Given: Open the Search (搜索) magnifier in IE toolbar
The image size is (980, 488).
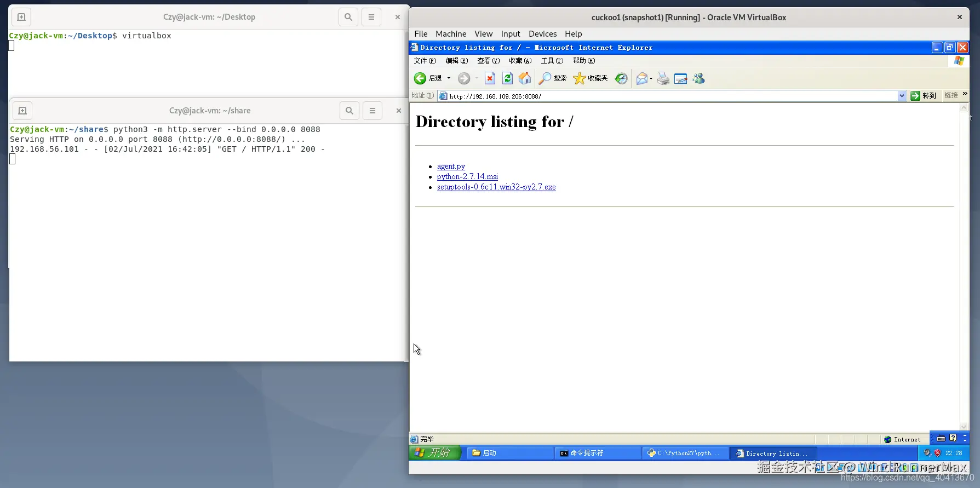Looking at the screenshot, I should coord(552,79).
